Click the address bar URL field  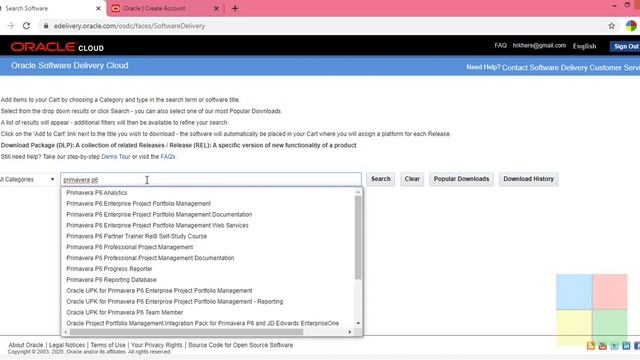[327, 26]
